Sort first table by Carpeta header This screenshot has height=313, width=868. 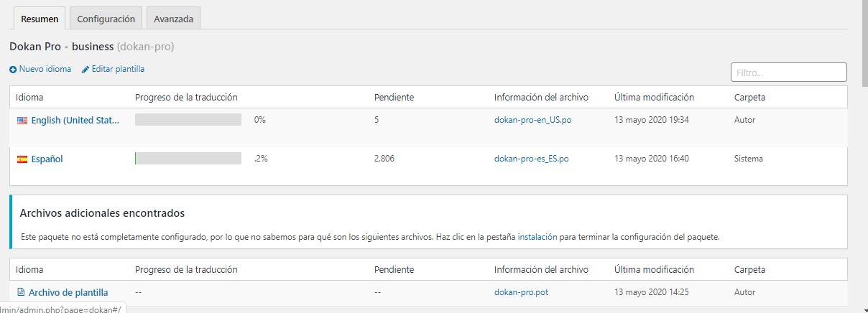point(749,97)
